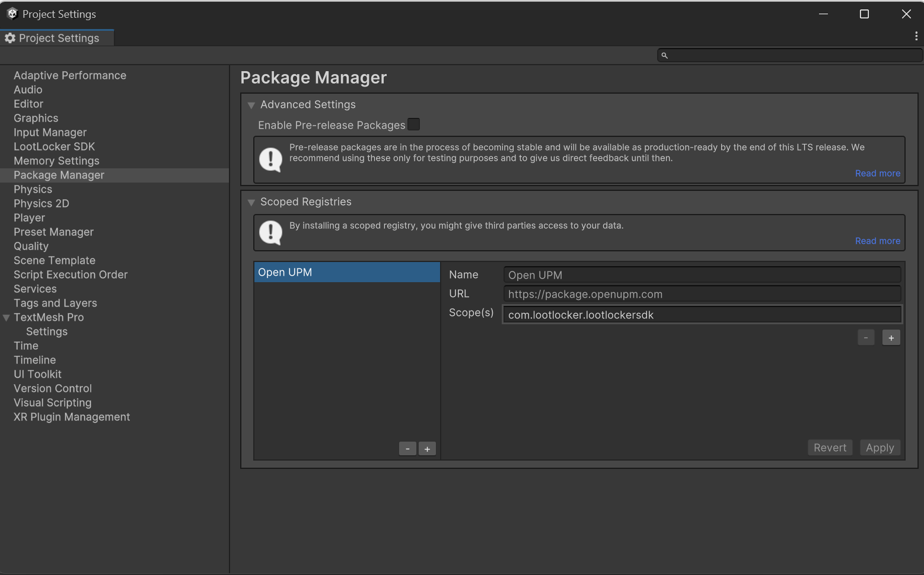The width and height of the screenshot is (924, 575).
Task: Click the Scope(s) input field
Action: click(702, 315)
